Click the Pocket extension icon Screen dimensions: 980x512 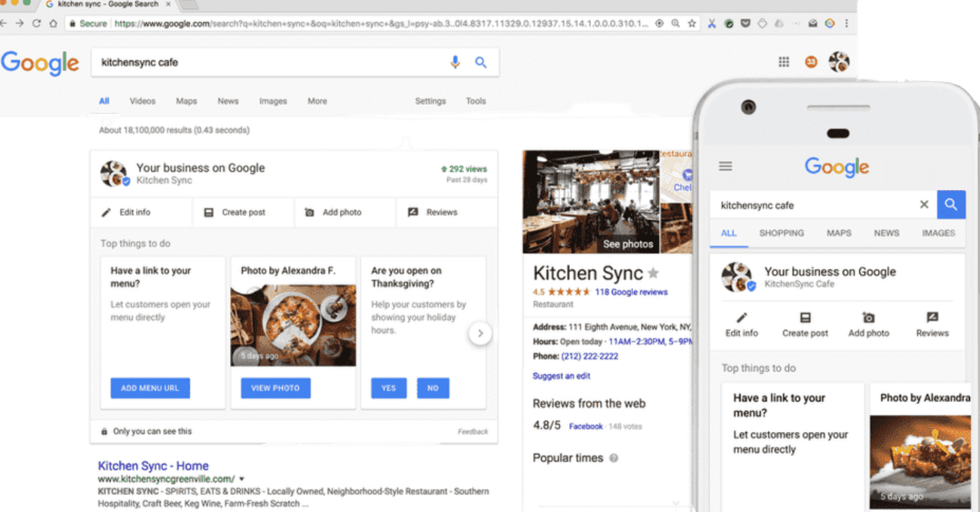[x=746, y=23]
